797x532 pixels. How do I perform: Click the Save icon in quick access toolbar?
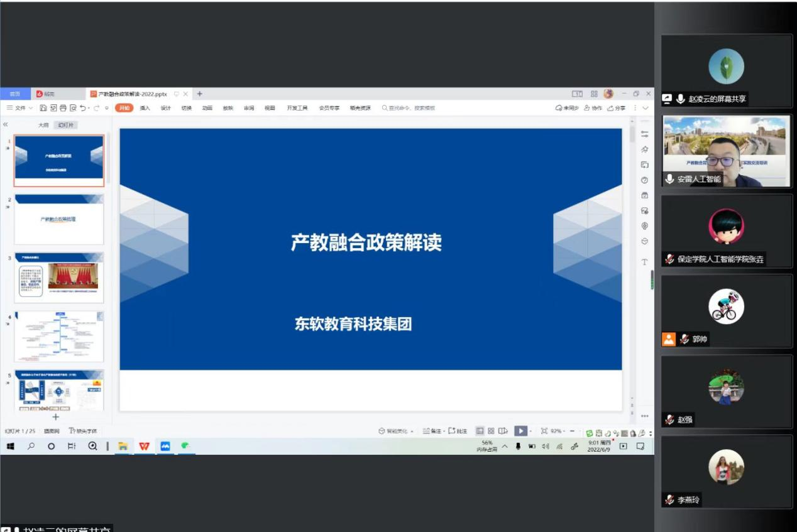(x=43, y=108)
